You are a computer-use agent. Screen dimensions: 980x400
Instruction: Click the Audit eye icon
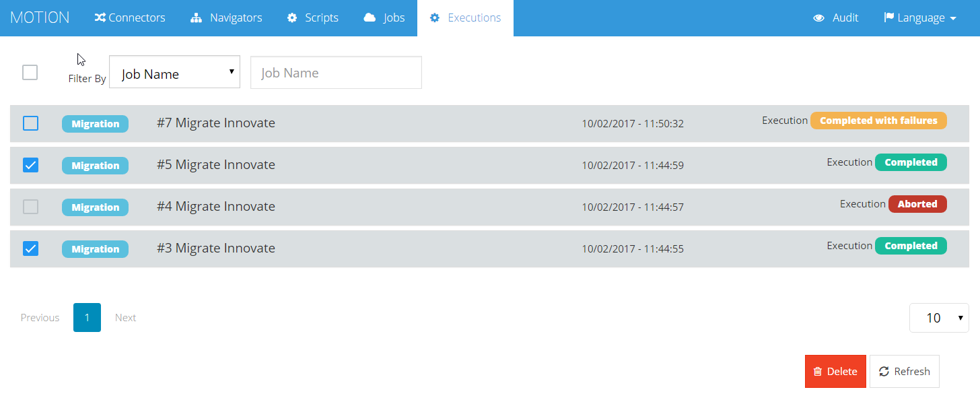click(818, 18)
